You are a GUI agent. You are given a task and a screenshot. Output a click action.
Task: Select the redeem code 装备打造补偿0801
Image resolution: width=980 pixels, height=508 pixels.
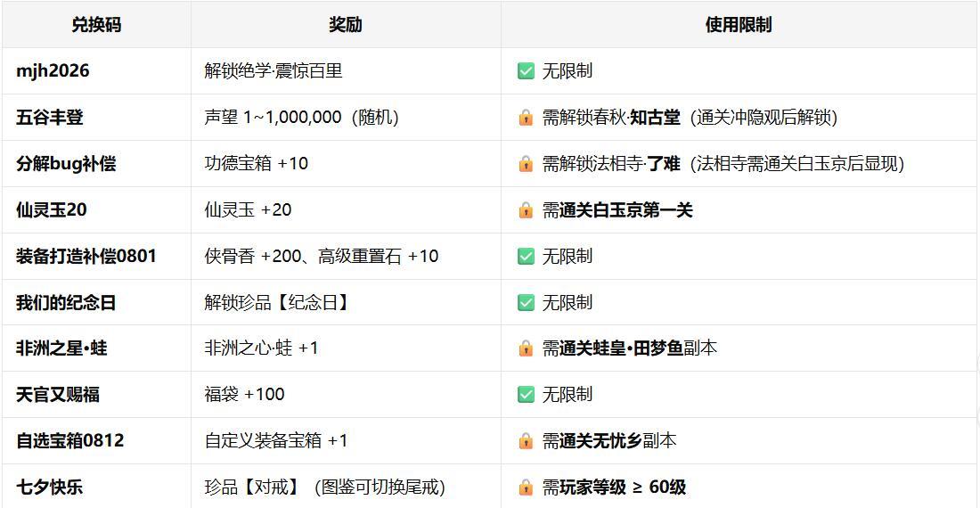coord(86,256)
